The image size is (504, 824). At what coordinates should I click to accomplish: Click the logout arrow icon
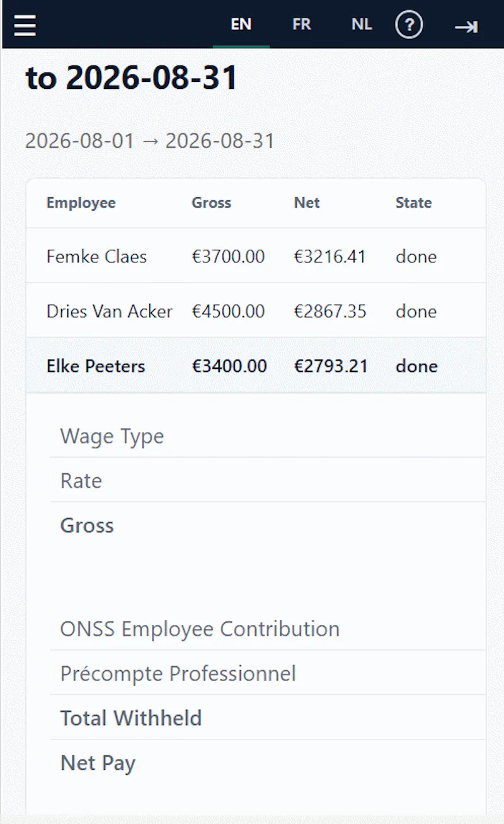tap(466, 26)
